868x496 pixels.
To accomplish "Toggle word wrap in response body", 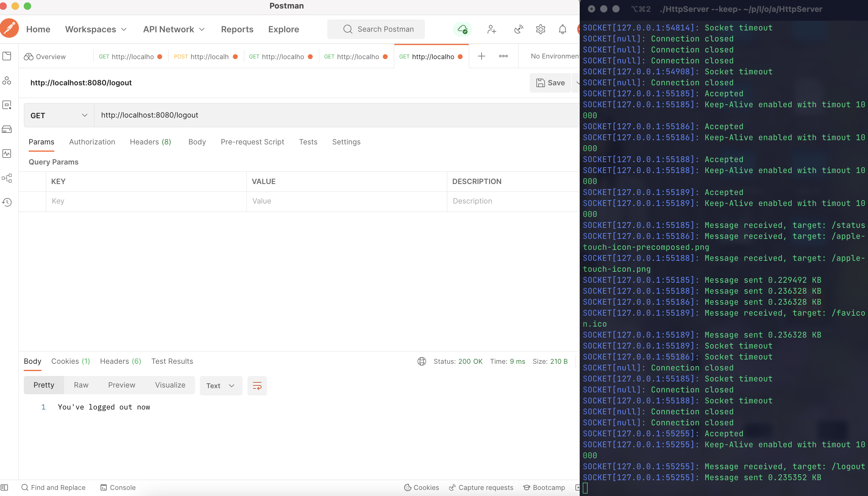I will [257, 386].
